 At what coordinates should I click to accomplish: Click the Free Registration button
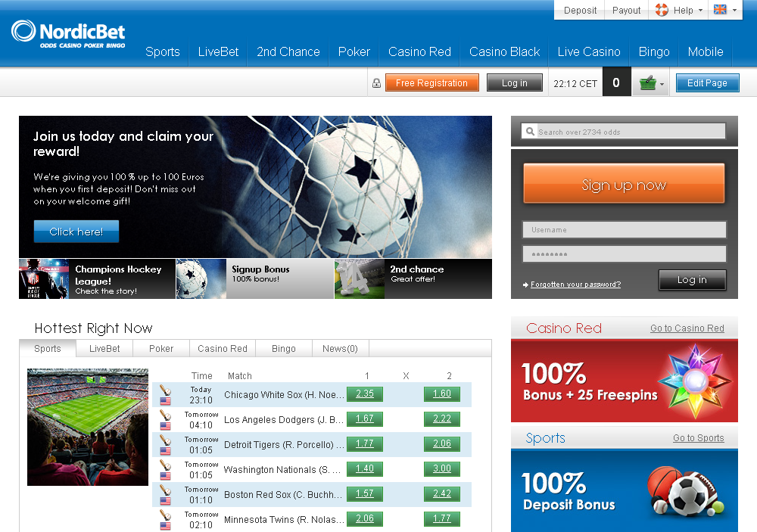432,82
